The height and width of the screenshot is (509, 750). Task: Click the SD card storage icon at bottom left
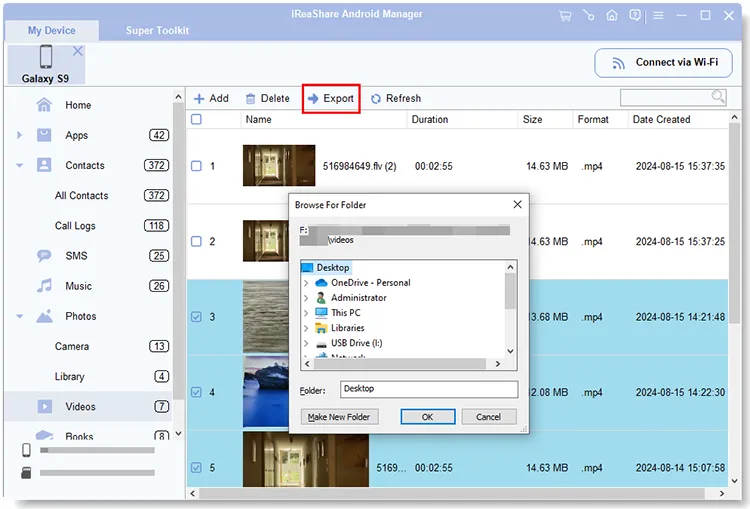tap(26, 473)
